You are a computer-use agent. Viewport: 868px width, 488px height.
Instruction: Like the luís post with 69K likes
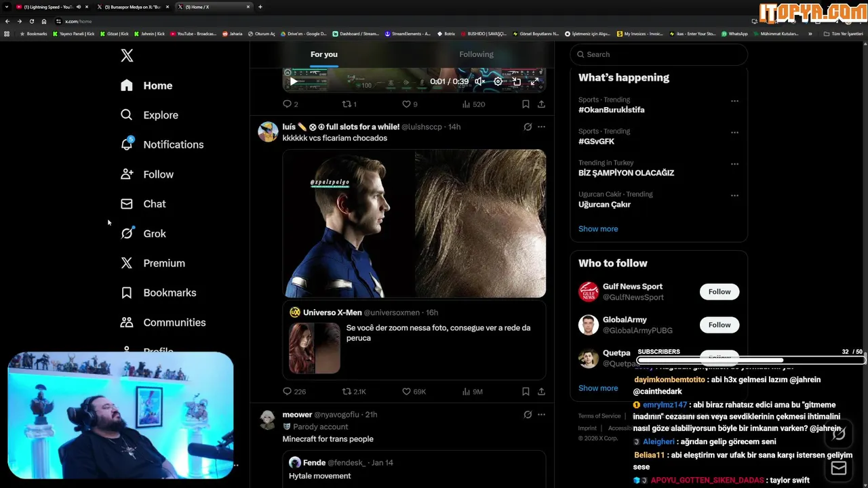point(414,392)
